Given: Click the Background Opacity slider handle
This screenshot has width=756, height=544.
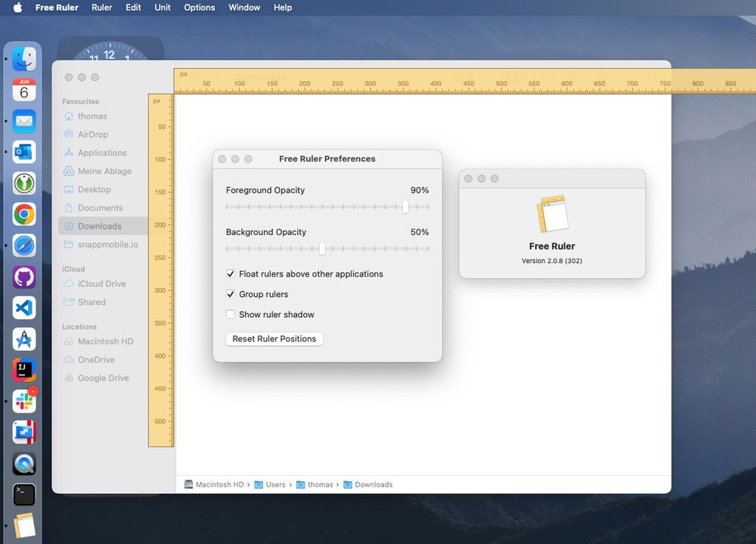Looking at the screenshot, I should [322, 249].
